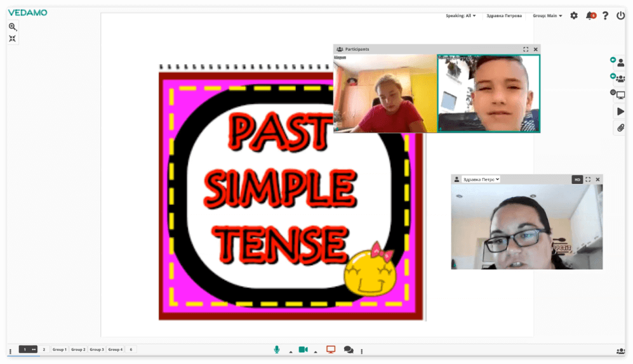633x364 pixels.
Task: Open the teacher video name dropdown
Action: pos(481,179)
